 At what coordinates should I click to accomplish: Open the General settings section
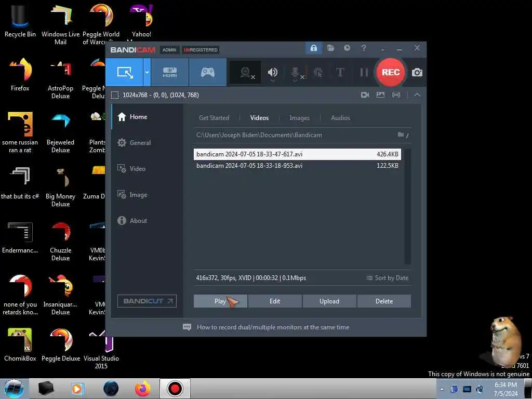pyautogui.click(x=147, y=143)
